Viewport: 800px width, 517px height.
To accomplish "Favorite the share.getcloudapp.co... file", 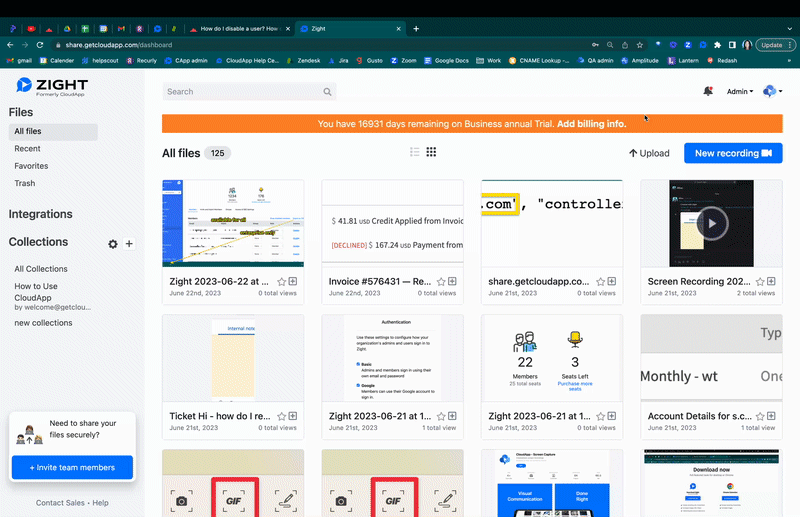I will 601,281.
